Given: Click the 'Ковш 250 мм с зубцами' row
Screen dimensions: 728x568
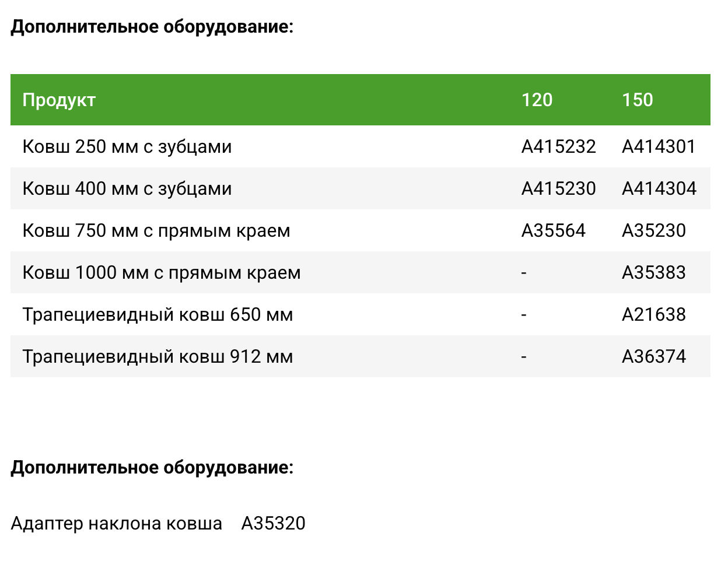Looking at the screenshot, I should (x=127, y=146).
